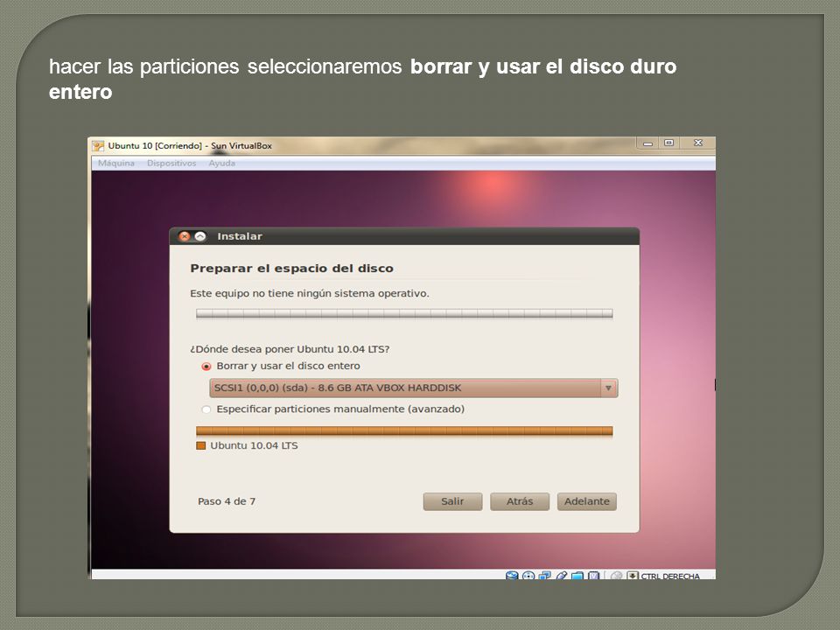Click the USB devices status icon
The image size is (840, 630).
562,576
